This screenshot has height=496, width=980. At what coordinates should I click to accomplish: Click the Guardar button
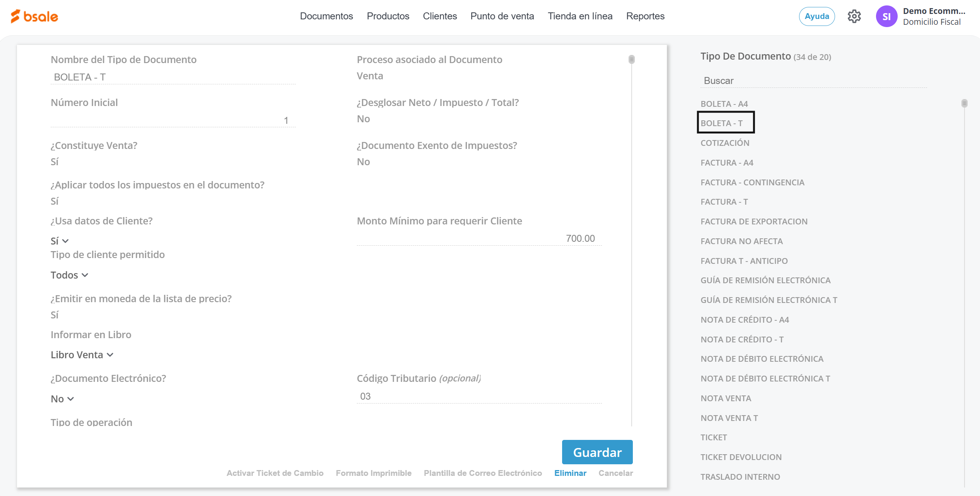click(x=597, y=452)
